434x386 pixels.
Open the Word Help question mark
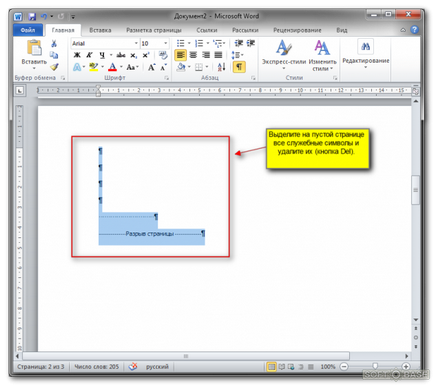point(414,30)
